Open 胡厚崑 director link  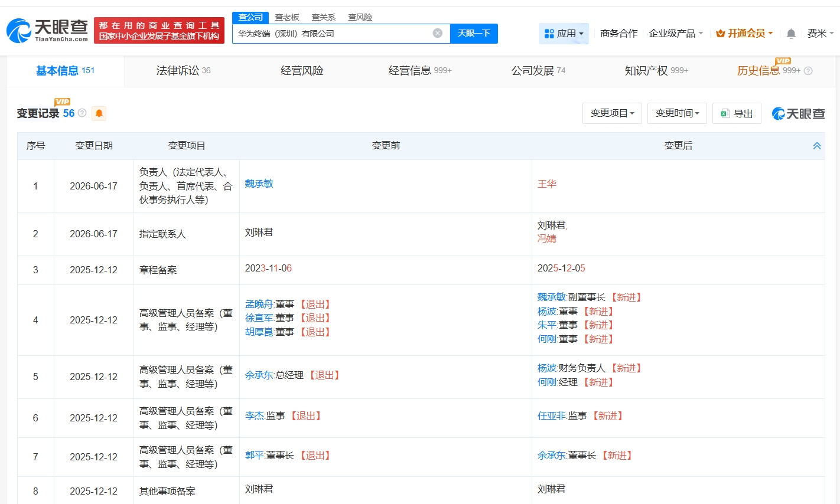click(259, 332)
